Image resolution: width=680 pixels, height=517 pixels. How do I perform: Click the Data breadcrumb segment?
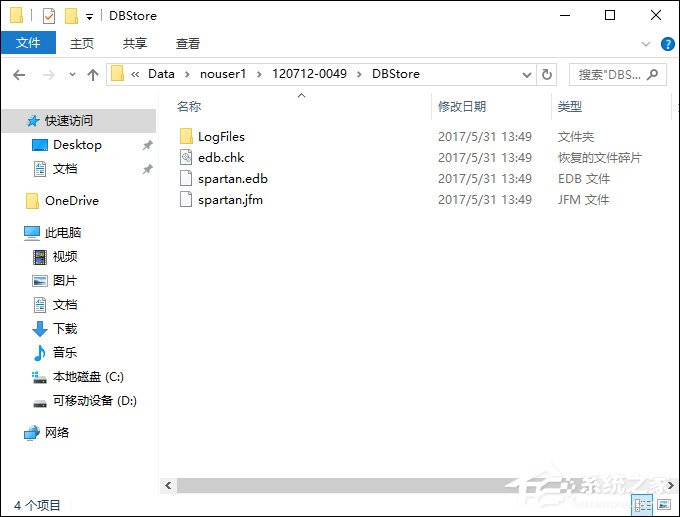161,74
